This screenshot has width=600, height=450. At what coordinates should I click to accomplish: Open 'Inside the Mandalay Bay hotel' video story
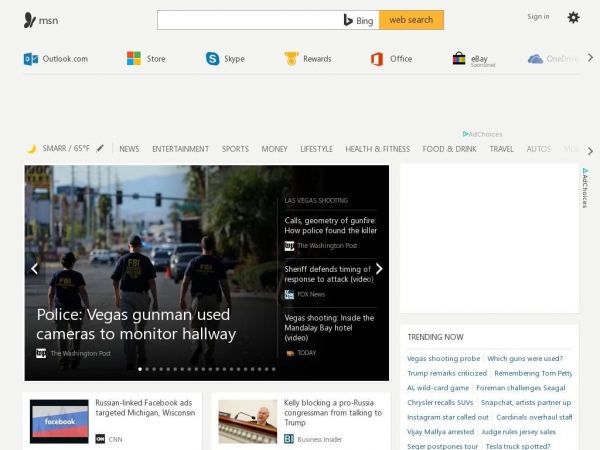(329, 328)
